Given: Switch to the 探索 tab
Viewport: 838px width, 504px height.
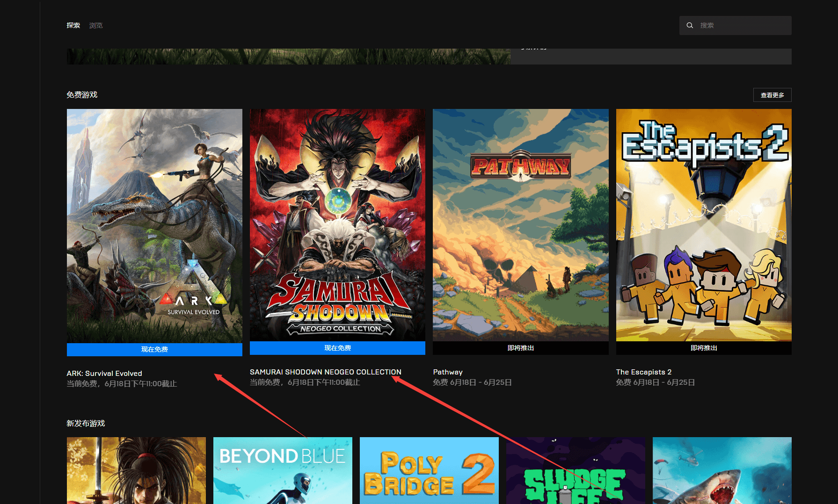Looking at the screenshot, I should 73,25.
